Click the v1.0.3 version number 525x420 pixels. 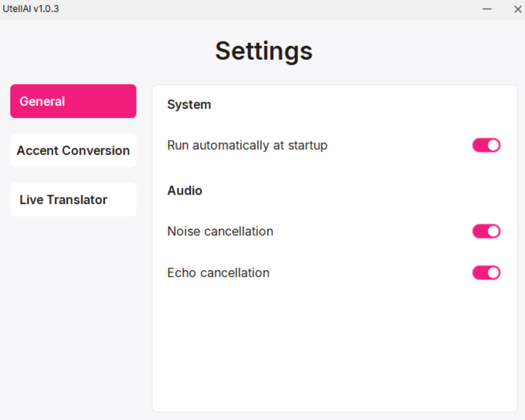click(46, 9)
